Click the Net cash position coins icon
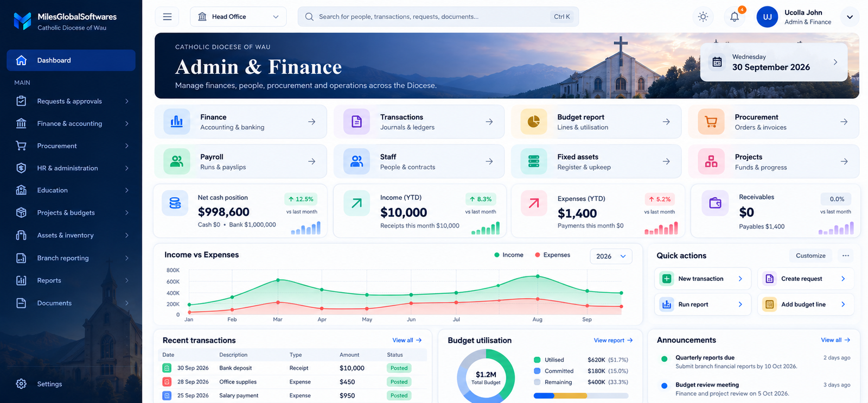The height and width of the screenshot is (403, 868). point(175,203)
